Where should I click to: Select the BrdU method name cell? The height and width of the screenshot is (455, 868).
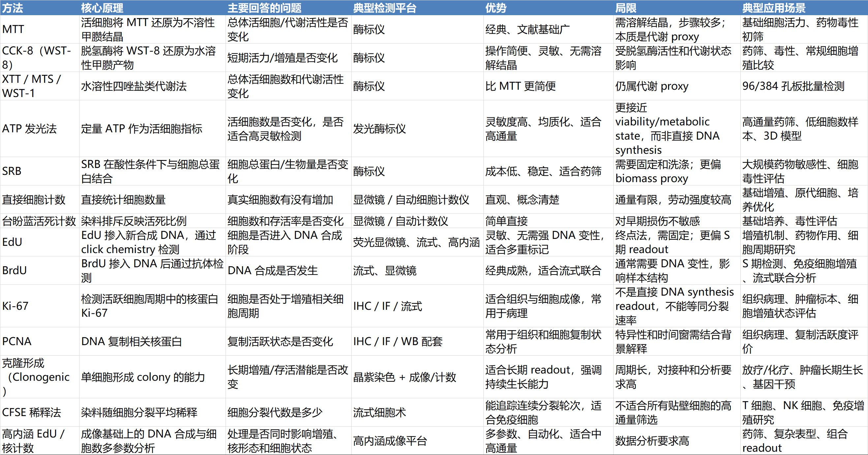14,270
